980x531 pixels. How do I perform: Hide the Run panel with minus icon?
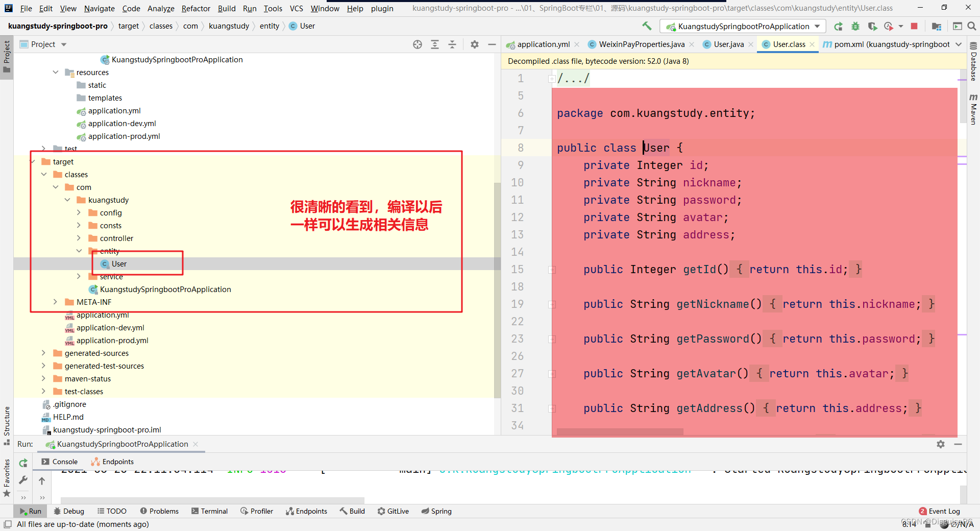point(958,444)
